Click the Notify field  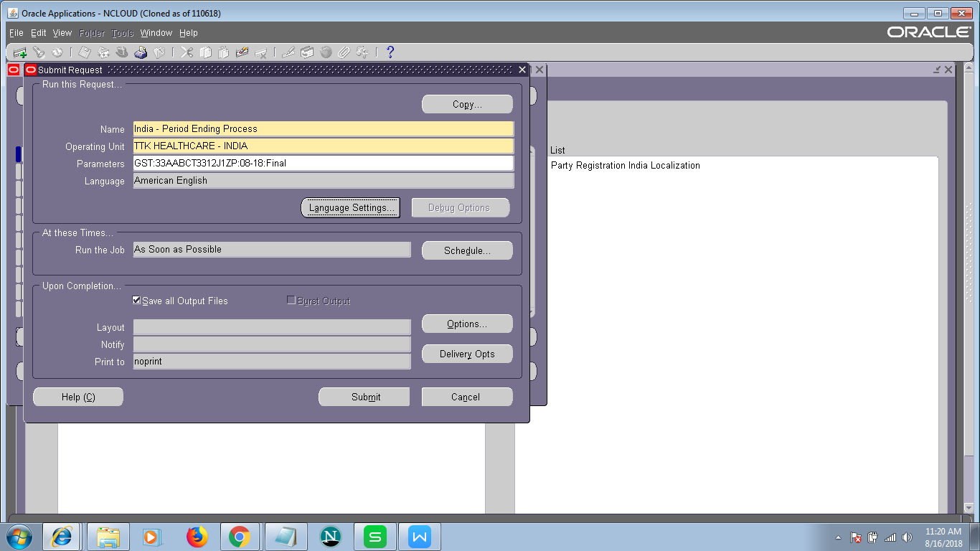[x=272, y=344]
